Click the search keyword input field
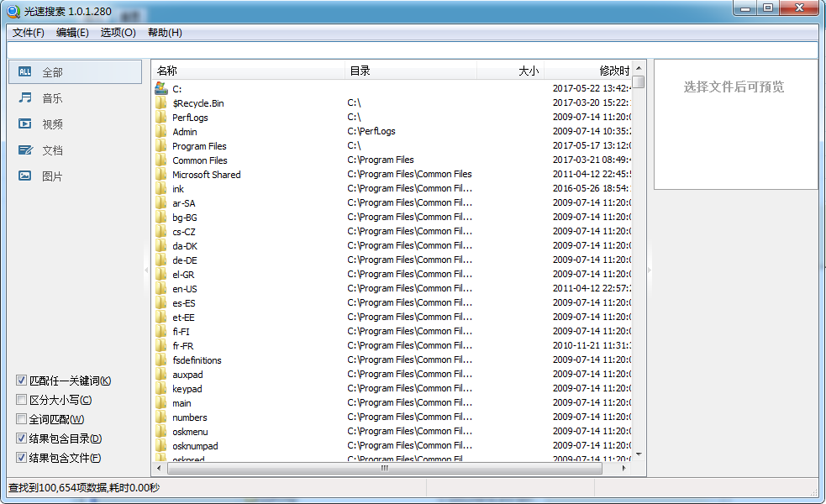The height and width of the screenshot is (504, 826). coord(413,50)
